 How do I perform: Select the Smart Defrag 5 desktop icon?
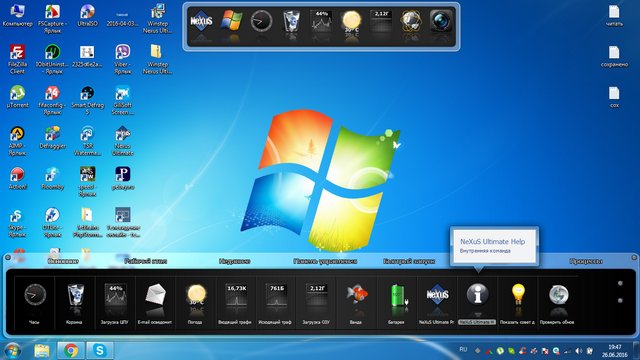pos(87,100)
